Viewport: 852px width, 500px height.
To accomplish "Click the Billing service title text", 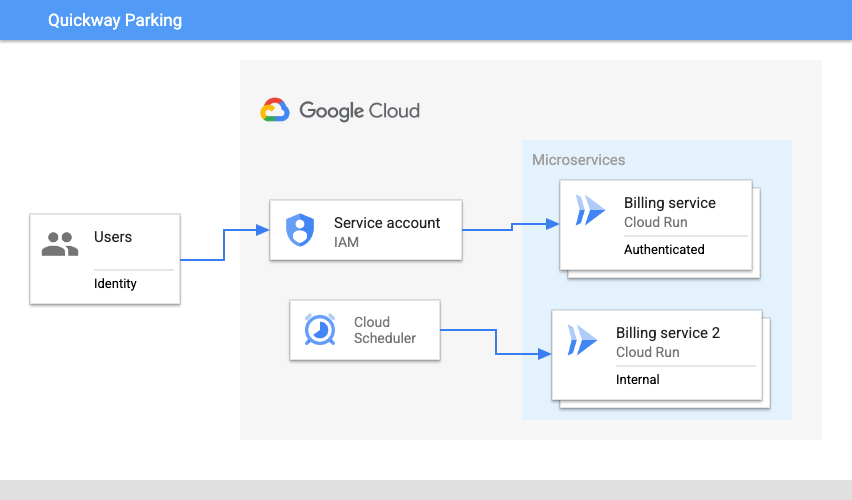I will (x=669, y=203).
